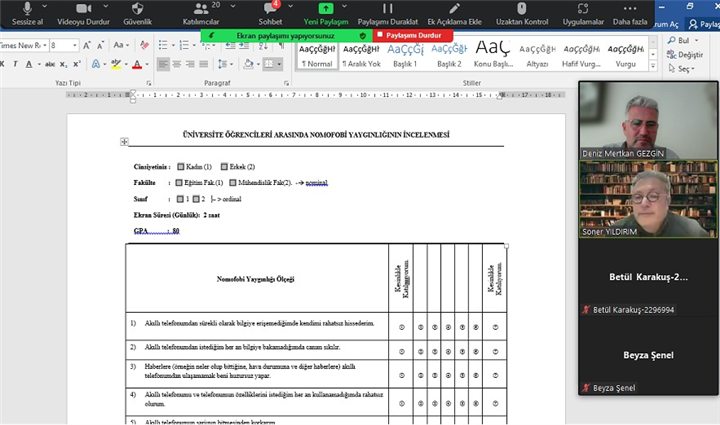Expand the styles gallery with its More arrow

click(653, 66)
